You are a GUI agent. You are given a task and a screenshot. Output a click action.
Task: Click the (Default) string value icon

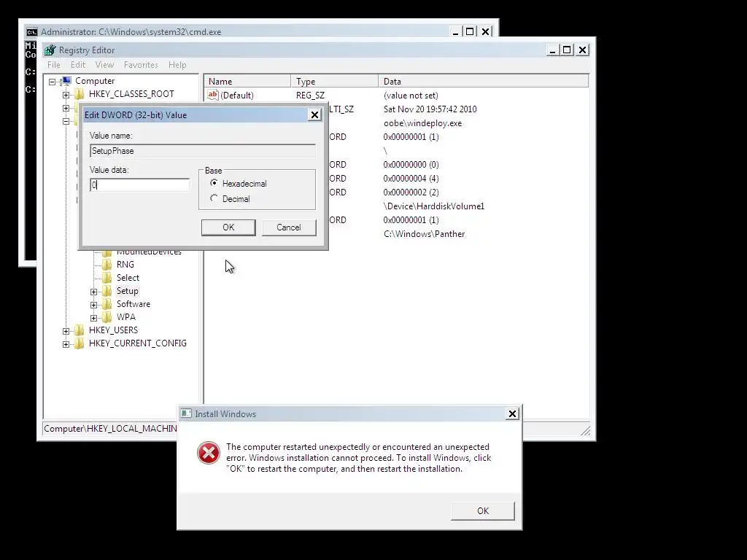pos(213,95)
